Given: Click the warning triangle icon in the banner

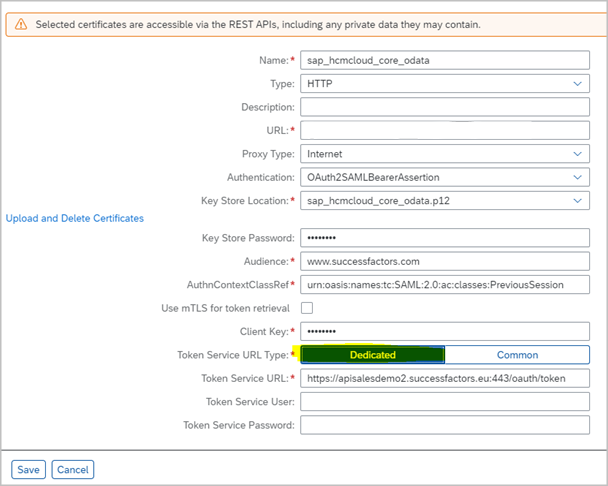Looking at the screenshot, I should point(21,24).
